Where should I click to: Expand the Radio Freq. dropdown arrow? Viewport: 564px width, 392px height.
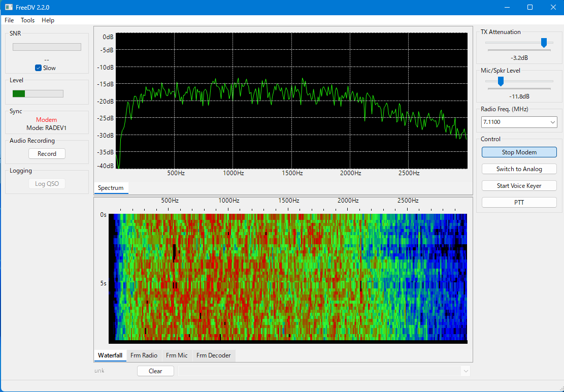tap(552, 122)
